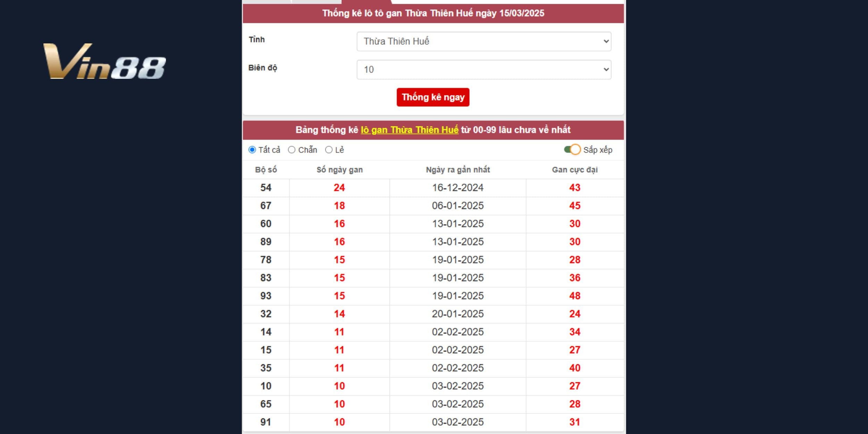This screenshot has width=868, height=434.
Task: Click the Ngày ra gần nhất column header
Action: point(458,170)
